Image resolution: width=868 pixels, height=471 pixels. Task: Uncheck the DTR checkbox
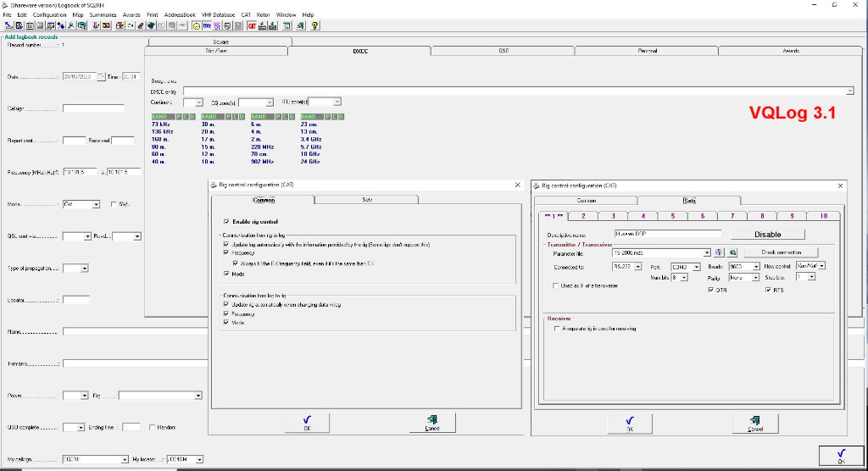click(x=710, y=290)
